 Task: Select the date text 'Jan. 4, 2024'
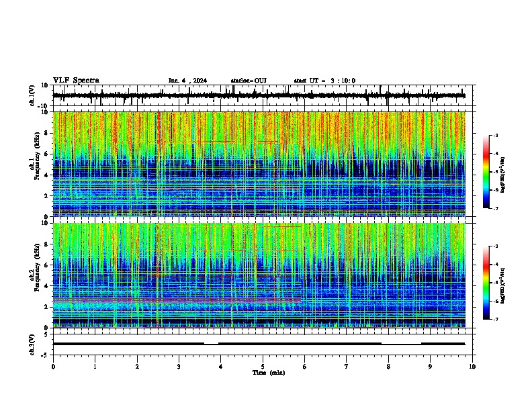(x=187, y=81)
